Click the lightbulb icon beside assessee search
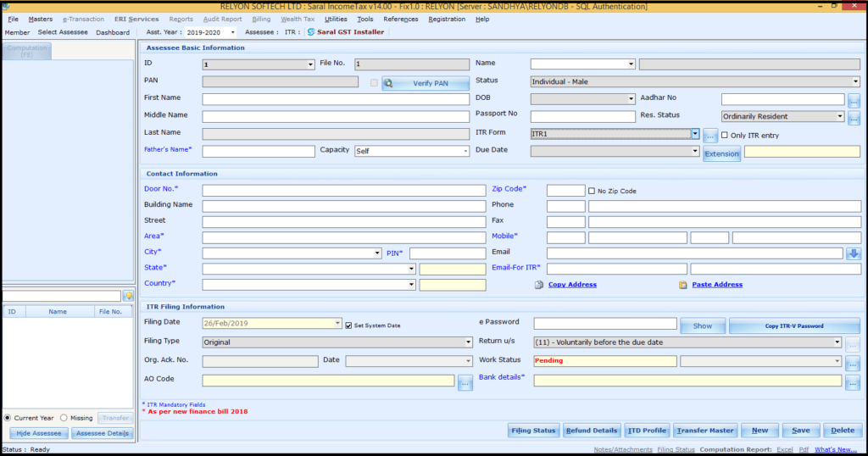868x456 pixels. [x=129, y=296]
